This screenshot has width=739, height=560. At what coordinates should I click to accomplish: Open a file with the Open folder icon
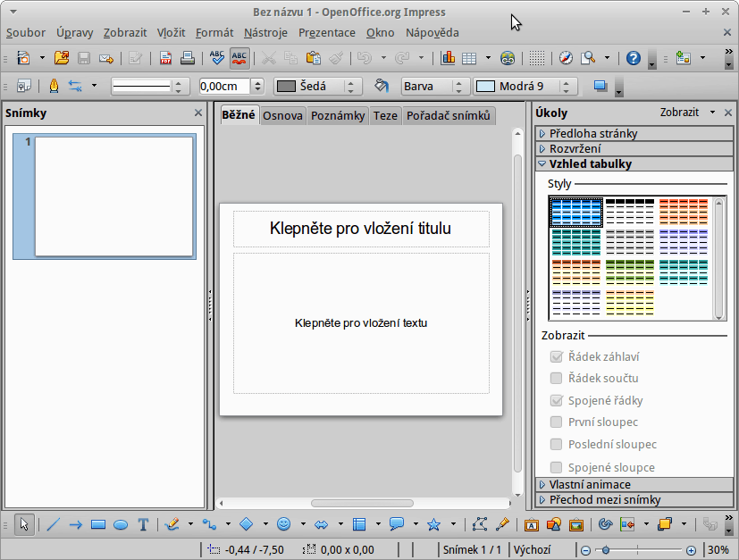[x=62, y=58]
